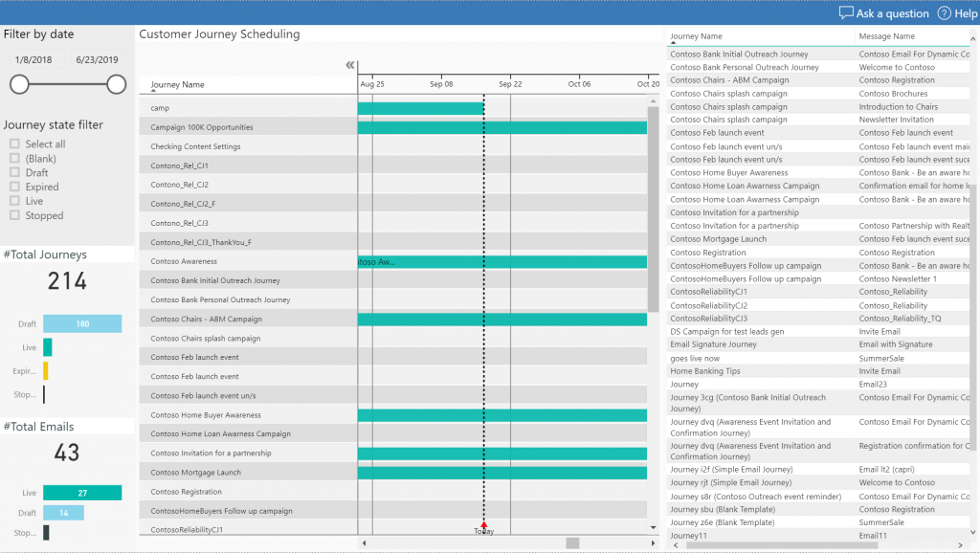Select Campaign 100K Opportunities Gantt bar
This screenshot has width=980, height=553.
point(502,127)
